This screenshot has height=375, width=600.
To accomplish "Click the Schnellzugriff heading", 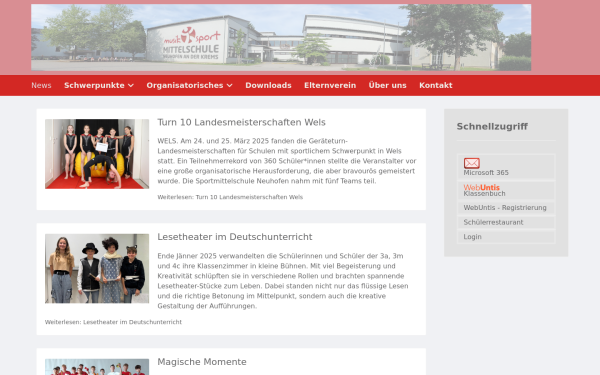I will click(x=492, y=127).
